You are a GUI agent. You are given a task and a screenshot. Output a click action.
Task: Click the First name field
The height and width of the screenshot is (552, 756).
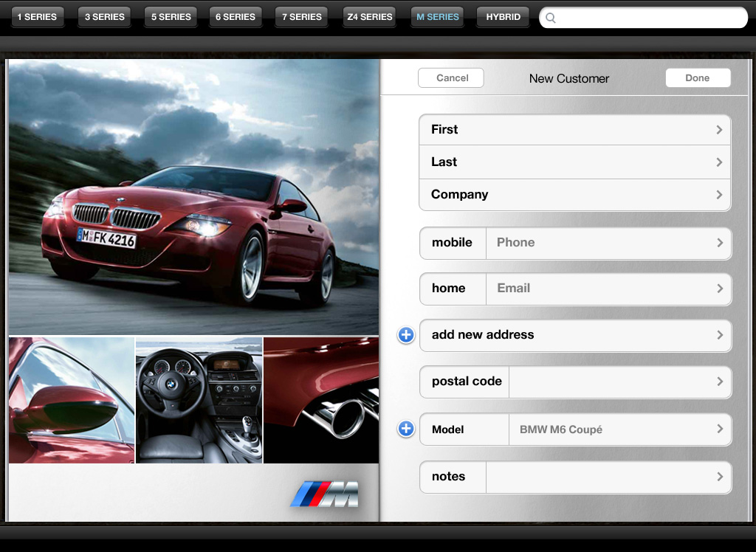574,130
